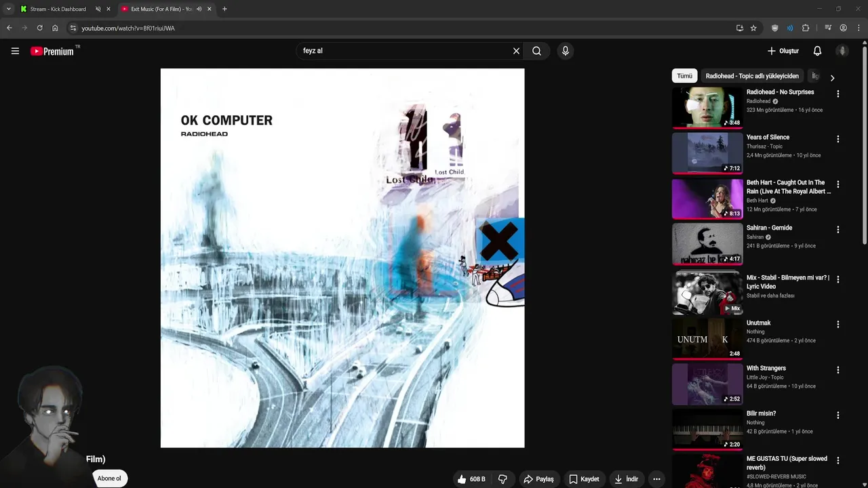This screenshot has width=868, height=488.
Task: Like the video (608 B)
Action: pos(471,479)
